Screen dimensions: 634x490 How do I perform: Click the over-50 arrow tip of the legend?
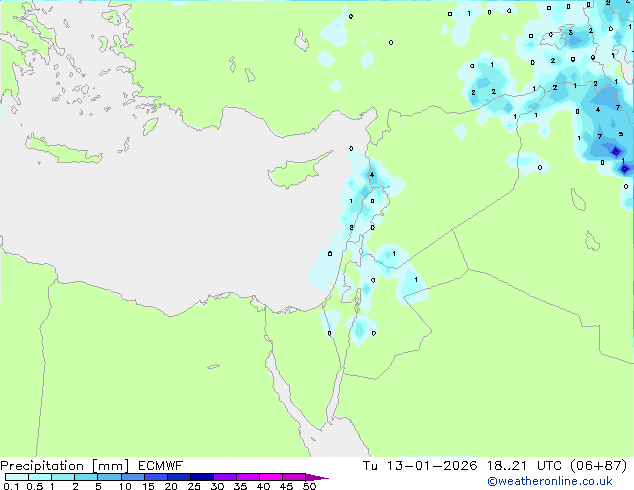[317, 477]
